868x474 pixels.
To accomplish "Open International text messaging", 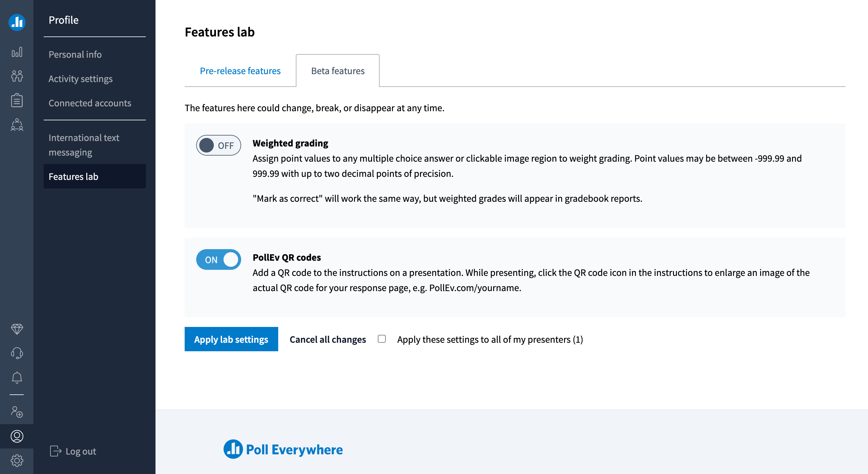I will [x=84, y=145].
